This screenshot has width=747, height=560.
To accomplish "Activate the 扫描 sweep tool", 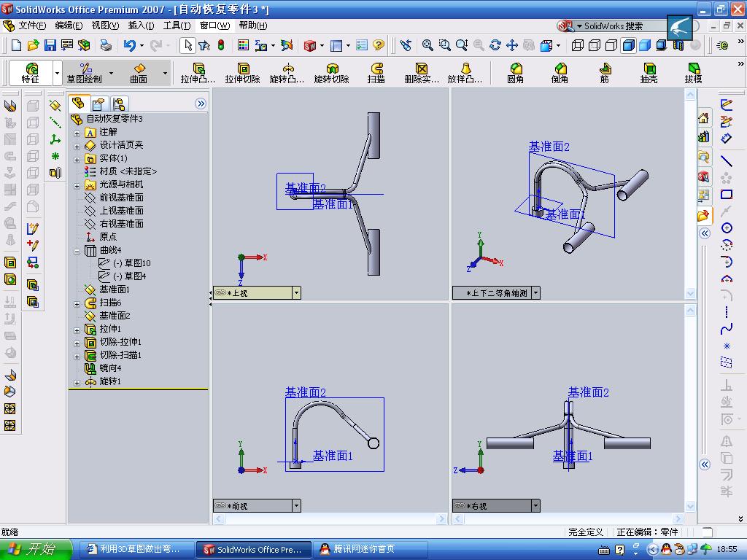I will (x=376, y=74).
